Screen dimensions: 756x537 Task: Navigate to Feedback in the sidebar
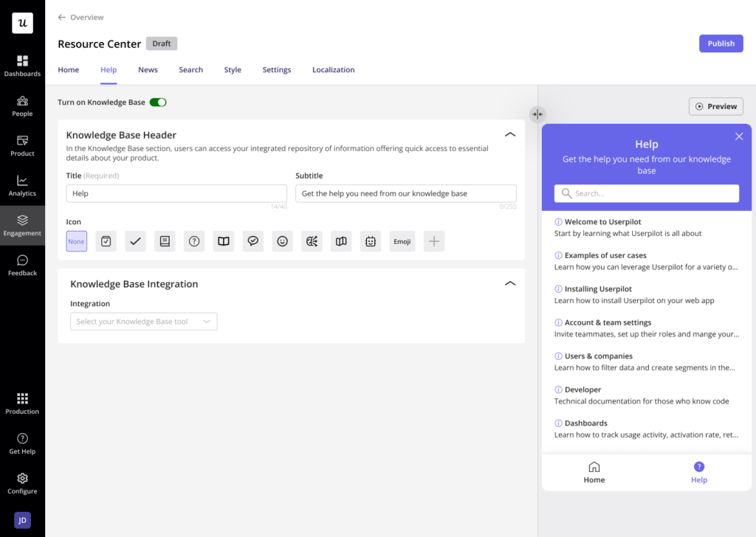pos(22,265)
